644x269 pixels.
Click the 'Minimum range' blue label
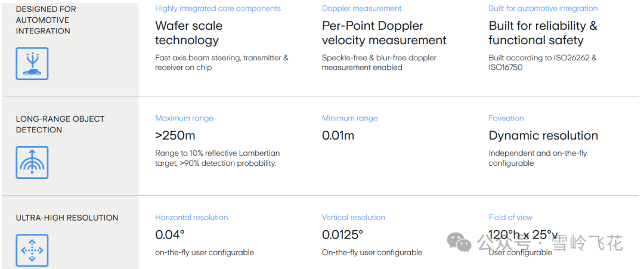(x=349, y=118)
